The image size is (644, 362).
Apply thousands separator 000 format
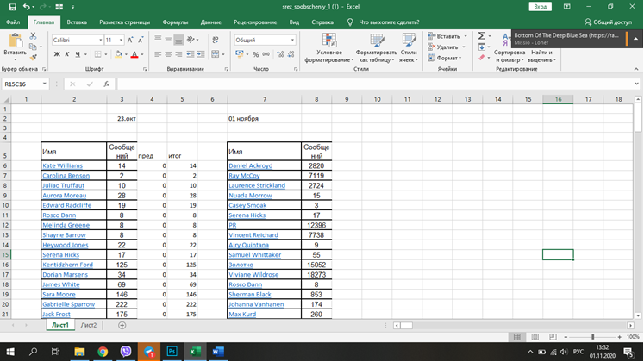(266, 54)
